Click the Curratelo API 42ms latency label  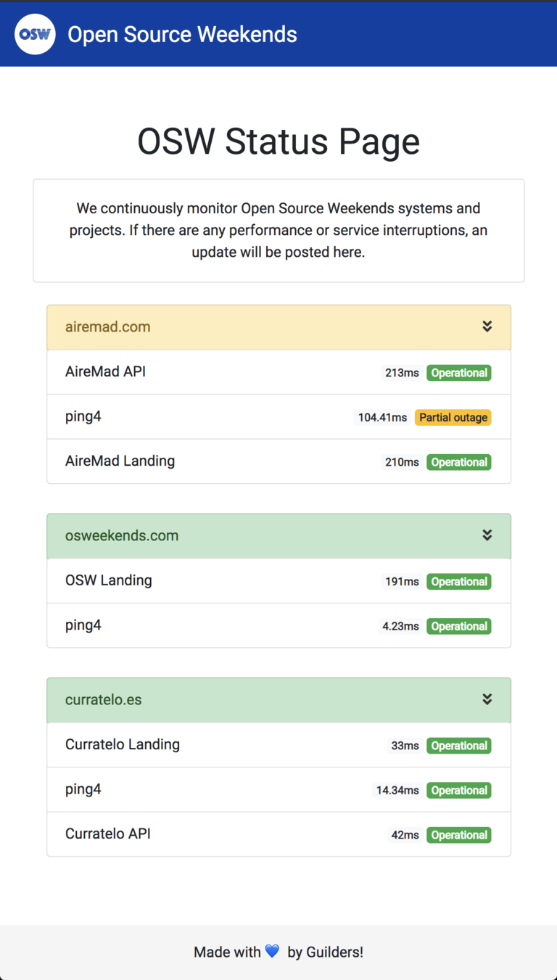point(405,835)
